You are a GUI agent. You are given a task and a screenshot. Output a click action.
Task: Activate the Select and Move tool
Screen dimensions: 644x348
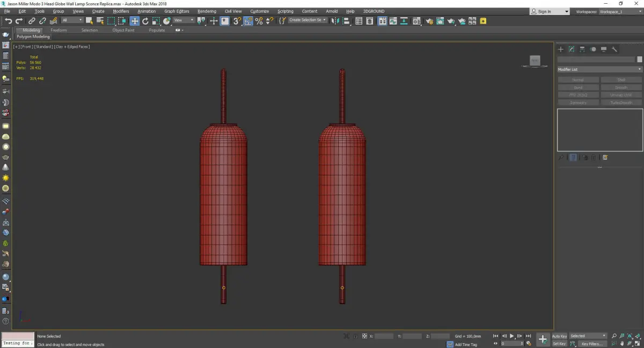134,21
